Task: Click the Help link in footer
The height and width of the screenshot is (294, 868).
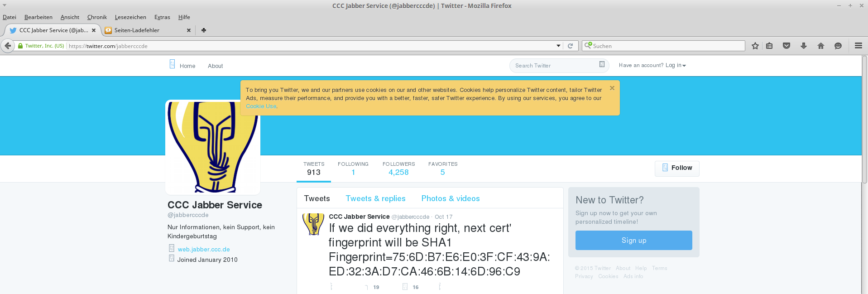Action: click(x=641, y=268)
